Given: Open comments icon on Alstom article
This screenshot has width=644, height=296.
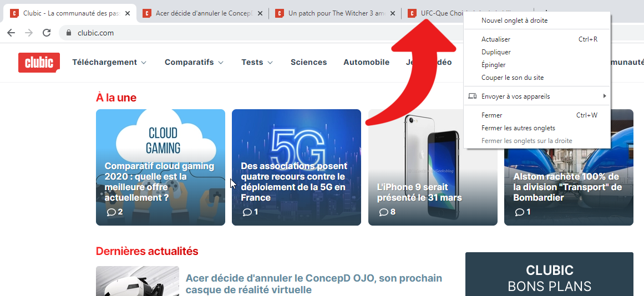Looking at the screenshot, I should coord(520,212).
